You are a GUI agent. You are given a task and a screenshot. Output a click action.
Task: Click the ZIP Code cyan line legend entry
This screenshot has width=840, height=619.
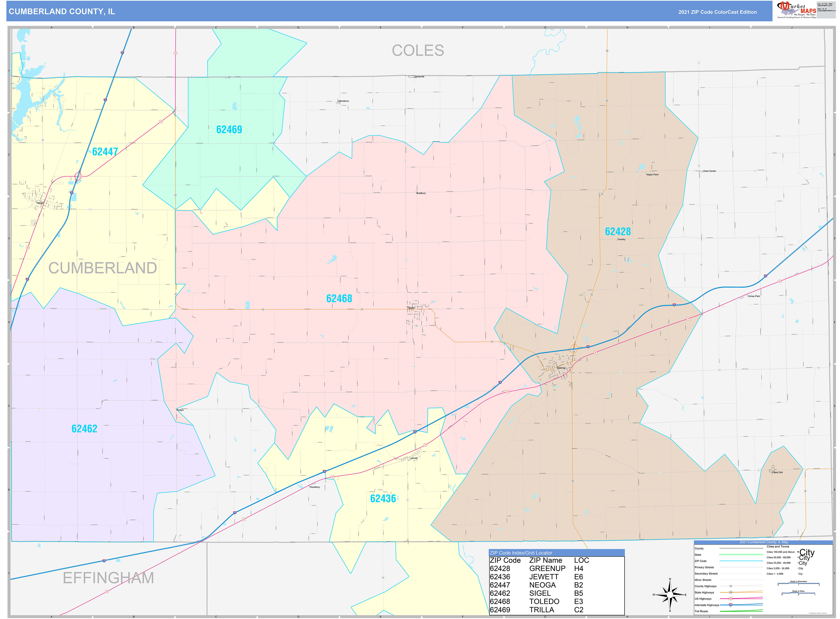[x=740, y=561]
